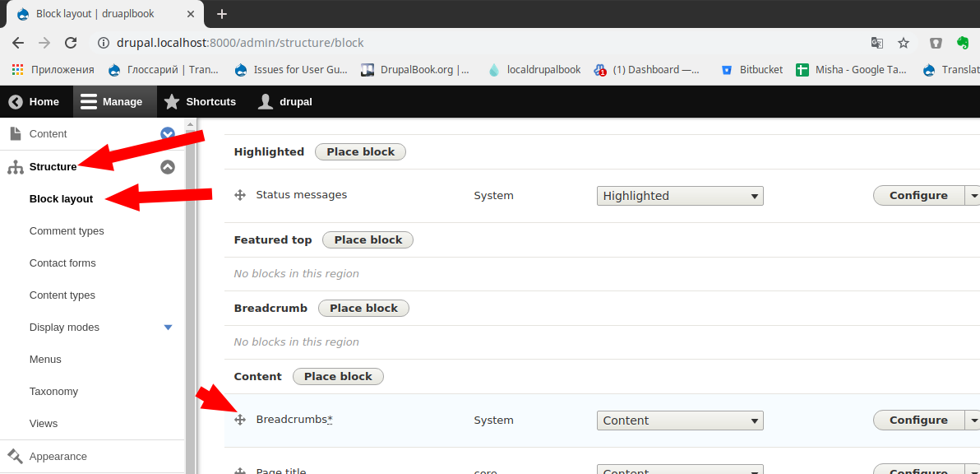Screen dimensions: 980x474
Task: Grab the Status messages drag handle
Action: pos(240,195)
